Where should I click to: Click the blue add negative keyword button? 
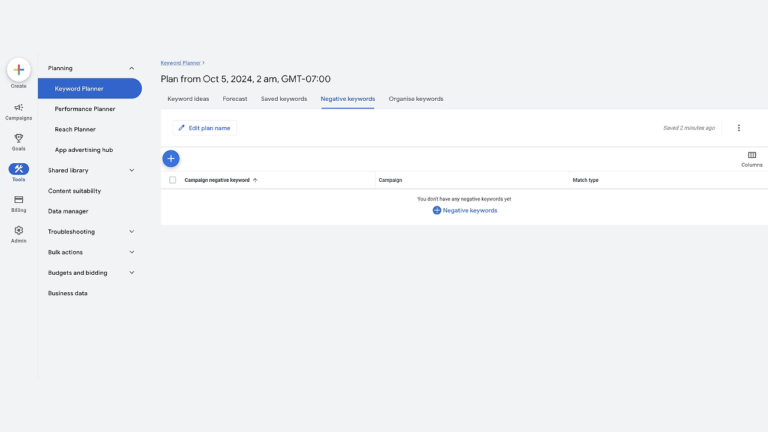pos(171,159)
